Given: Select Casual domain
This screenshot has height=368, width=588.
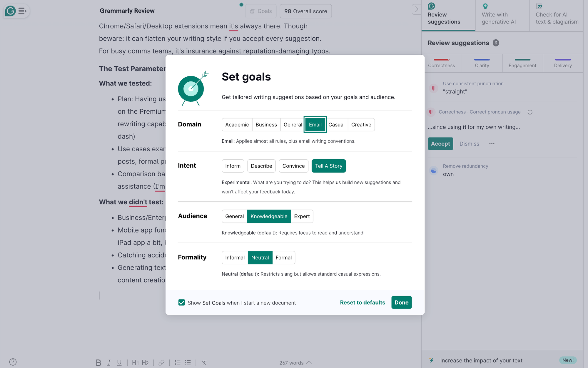Looking at the screenshot, I should [336, 125].
